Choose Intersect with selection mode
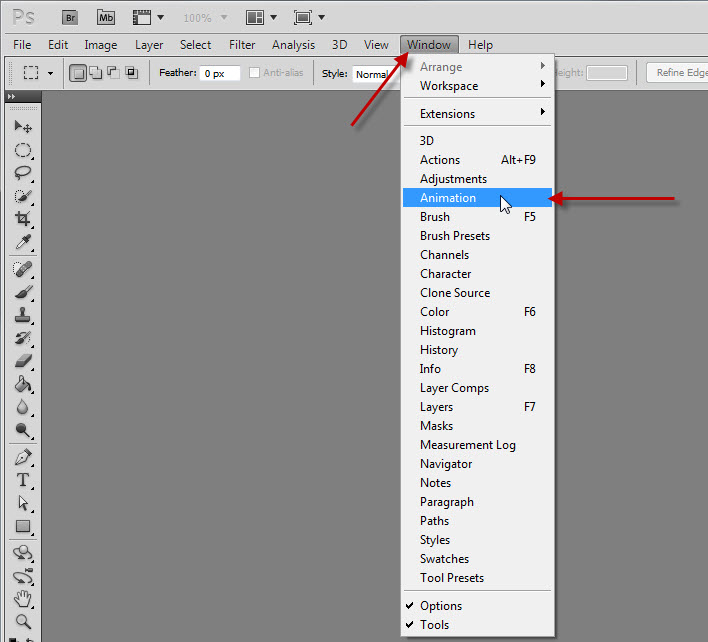This screenshot has height=642, width=708. 131,73
